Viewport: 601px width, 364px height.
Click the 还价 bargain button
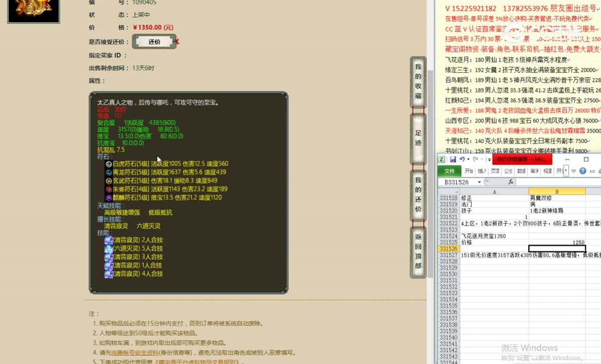(x=154, y=42)
